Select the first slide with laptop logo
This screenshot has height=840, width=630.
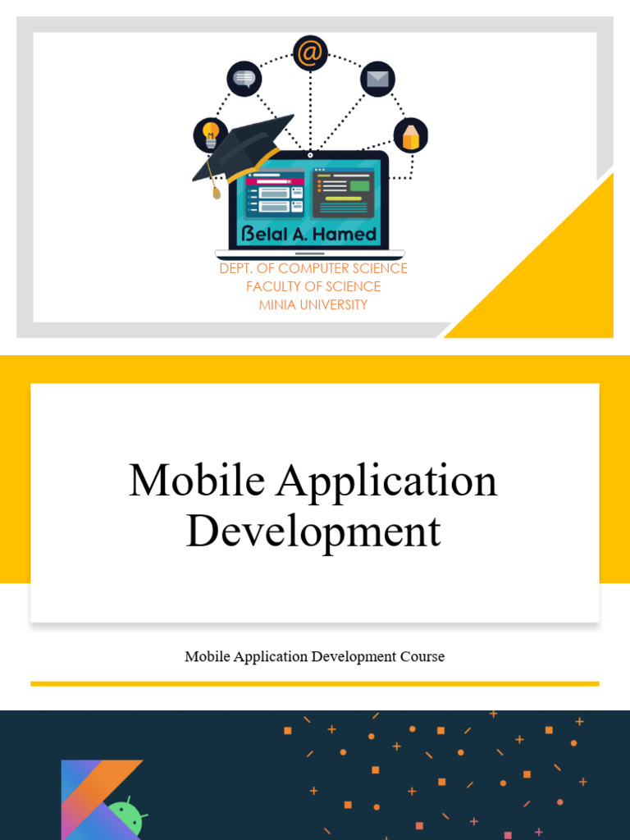pos(315,177)
